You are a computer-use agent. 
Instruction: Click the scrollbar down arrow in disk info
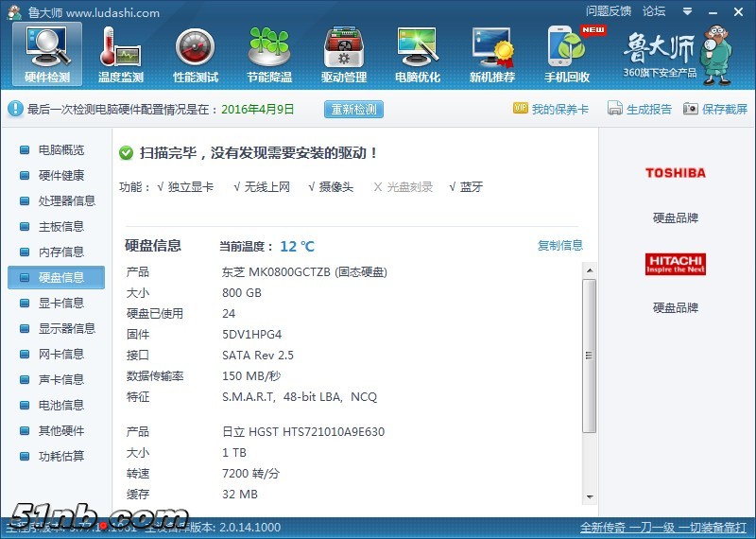pos(590,496)
